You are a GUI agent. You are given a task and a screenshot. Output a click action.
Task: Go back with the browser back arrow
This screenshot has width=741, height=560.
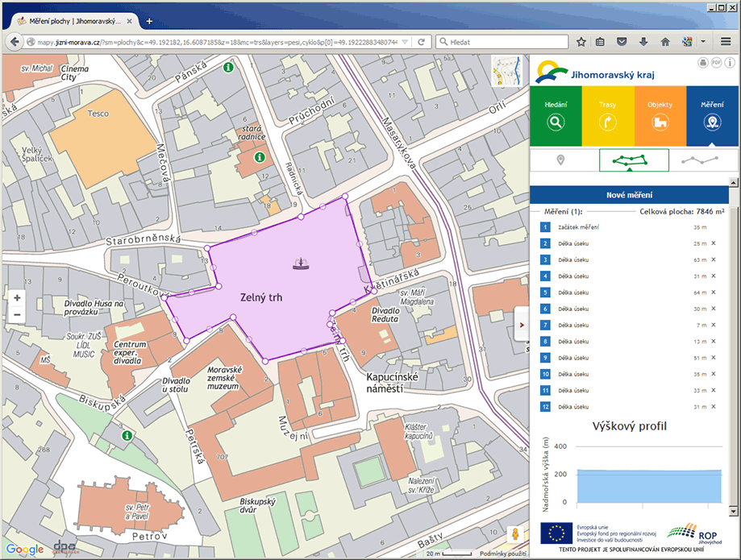click(15, 42)
